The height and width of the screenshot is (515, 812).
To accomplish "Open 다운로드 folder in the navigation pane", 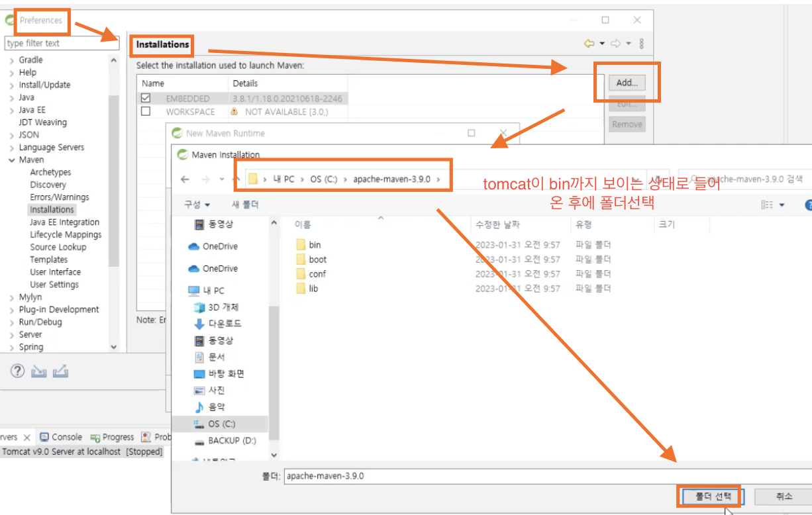I will 217,324.
